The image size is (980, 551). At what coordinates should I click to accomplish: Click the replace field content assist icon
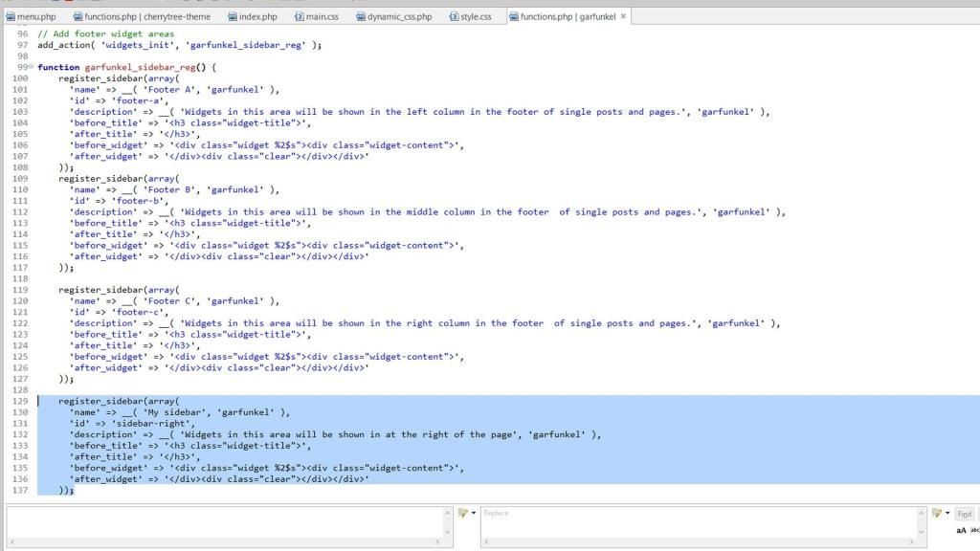(x=935, y=513)
